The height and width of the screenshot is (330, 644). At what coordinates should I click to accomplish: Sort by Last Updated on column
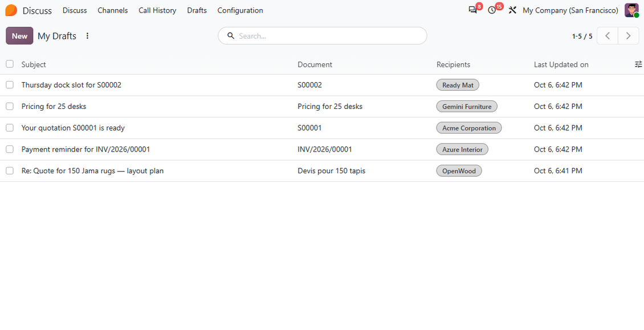[561, 64]
